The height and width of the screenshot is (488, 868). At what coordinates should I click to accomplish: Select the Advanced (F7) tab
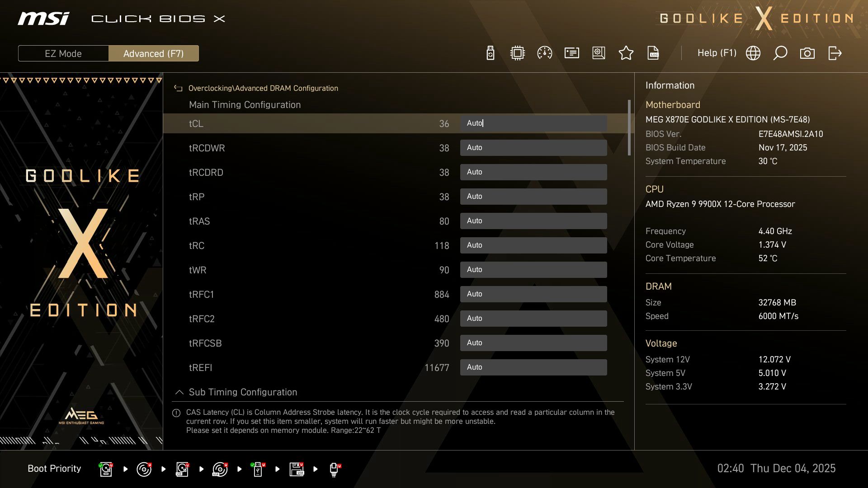(x=154, y=53)
